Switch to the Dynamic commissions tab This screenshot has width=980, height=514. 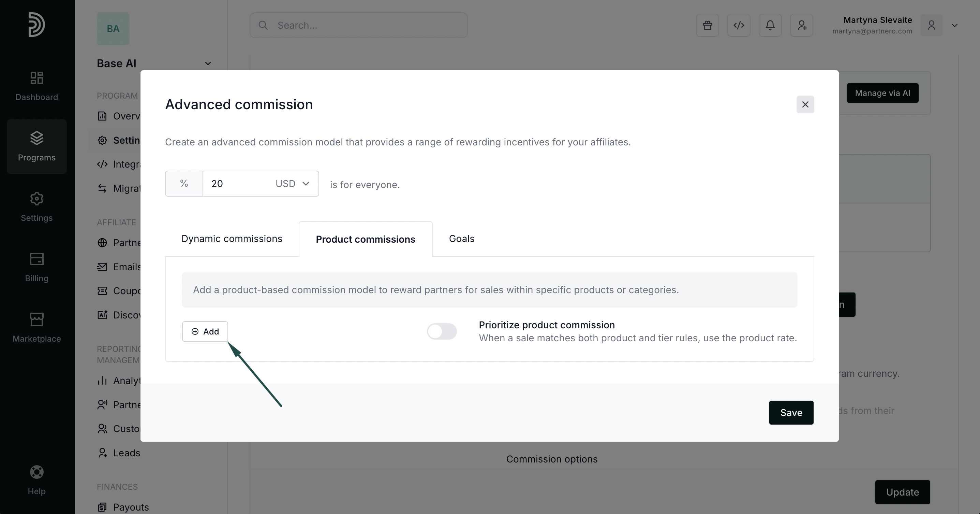pos(232,239)
